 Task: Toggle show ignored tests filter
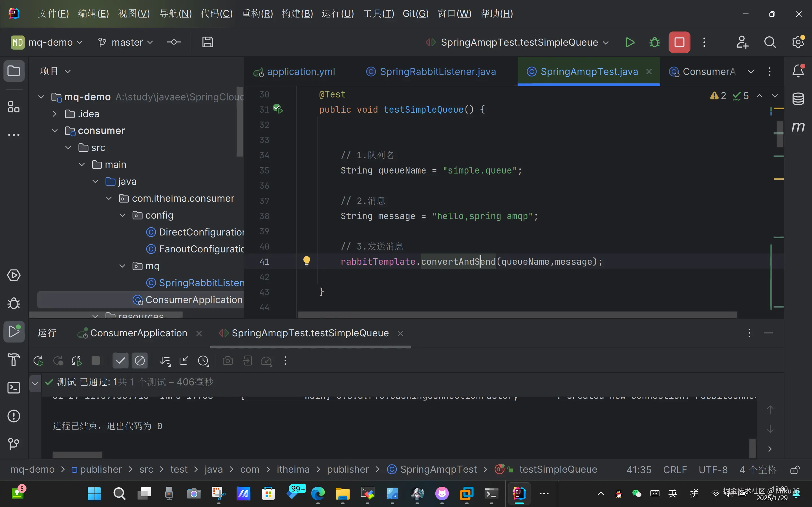click(x=140, y=361)
